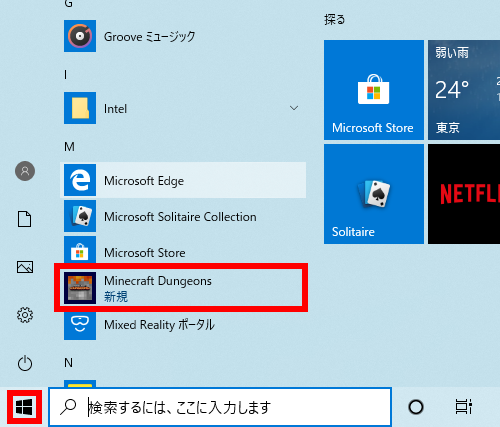Open Settings gear in Start sidebar
This screenshot has height=427, width=500.
25,315
